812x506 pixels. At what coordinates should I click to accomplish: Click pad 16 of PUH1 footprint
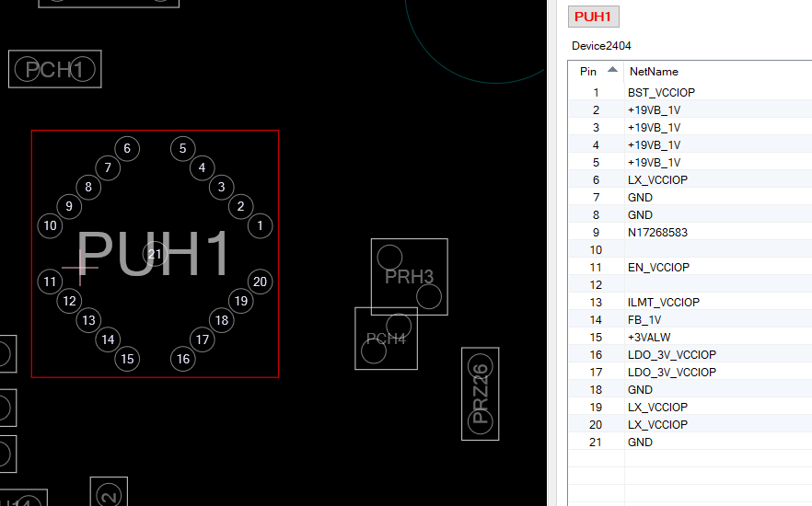pyautogui.click(x=183, y=359)
